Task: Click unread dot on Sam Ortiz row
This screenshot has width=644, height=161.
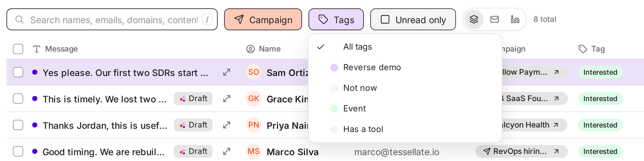Action: click(35, 72)
